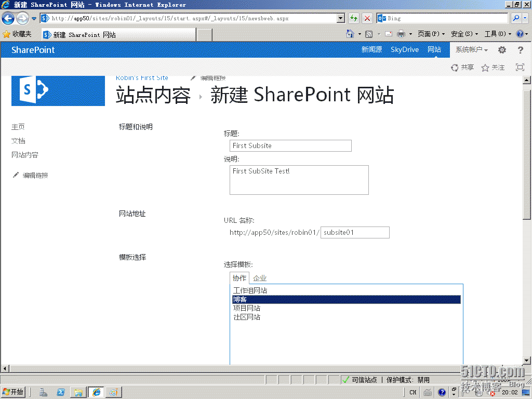Click the 可信站点 security zone status

pos(364,380)
